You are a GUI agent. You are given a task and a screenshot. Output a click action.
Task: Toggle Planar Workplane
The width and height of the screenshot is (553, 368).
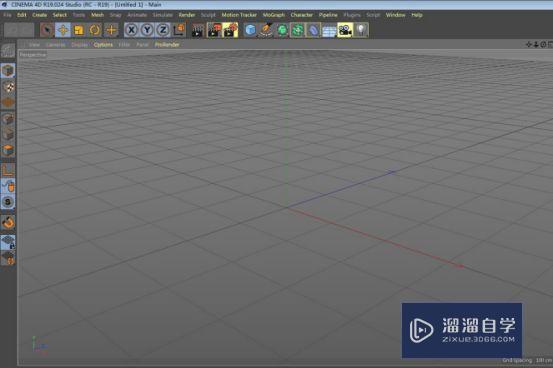(8, 258)
